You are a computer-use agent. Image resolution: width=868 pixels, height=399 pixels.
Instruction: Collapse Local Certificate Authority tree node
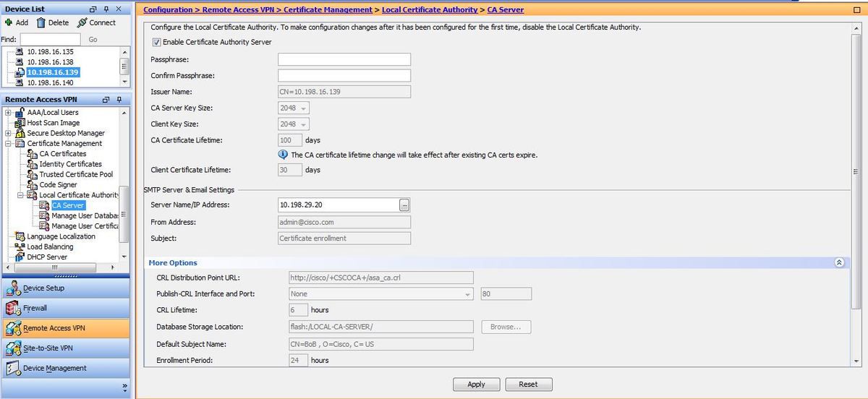(21, 195)
